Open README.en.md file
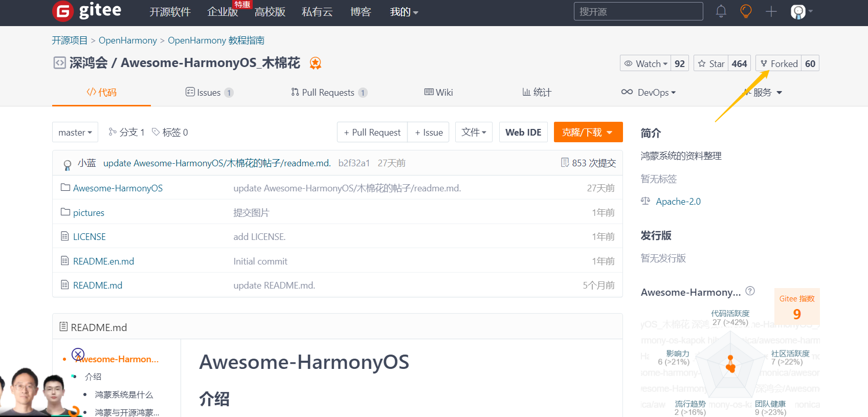The image size is (868, 417). click(103, 261)
